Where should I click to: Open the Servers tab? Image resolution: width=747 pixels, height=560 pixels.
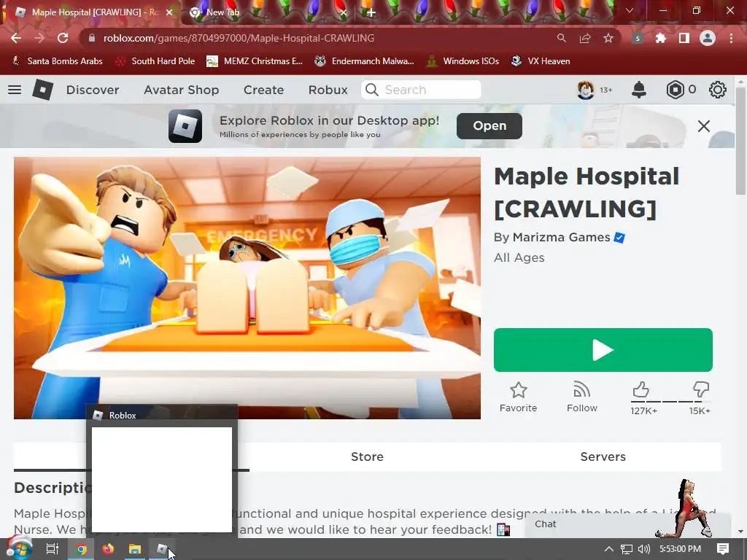603,456
